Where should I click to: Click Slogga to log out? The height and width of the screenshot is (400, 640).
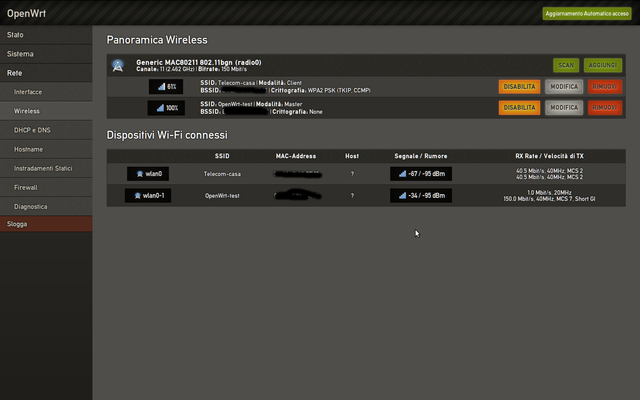pos(46,224)
